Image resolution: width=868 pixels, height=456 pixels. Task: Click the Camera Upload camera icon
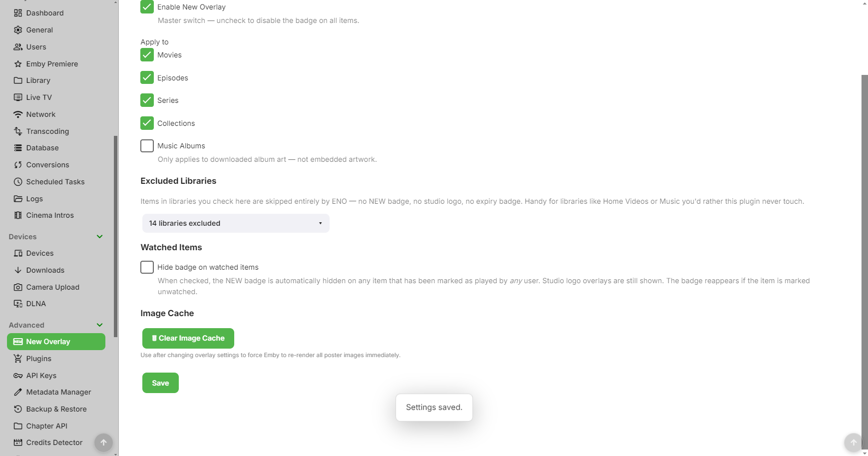click(x=18, y=287)
